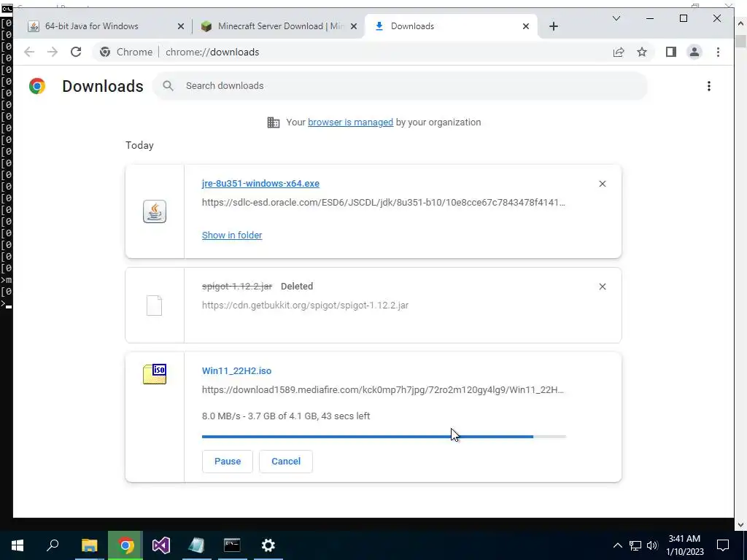Go back using the browser back arrow
The width and height of the screenshot is (747, 560).
(29, 52)
